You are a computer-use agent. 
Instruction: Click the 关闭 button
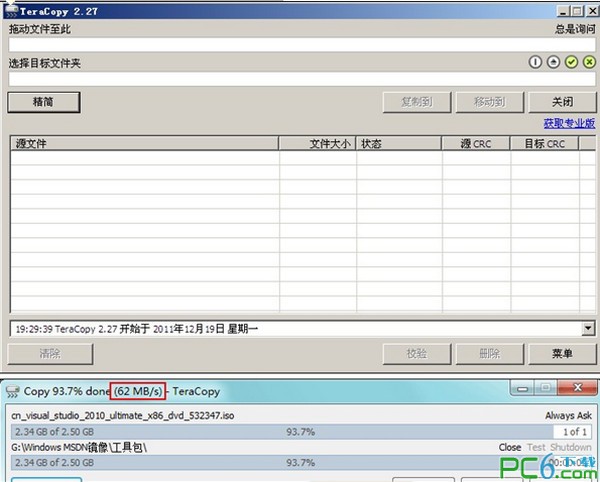point(562,102)
